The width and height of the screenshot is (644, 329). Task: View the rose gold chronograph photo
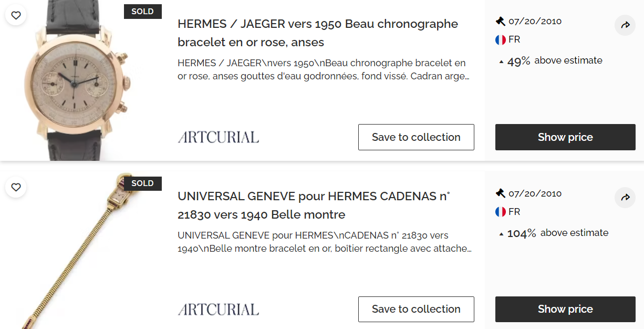[79, 84]
